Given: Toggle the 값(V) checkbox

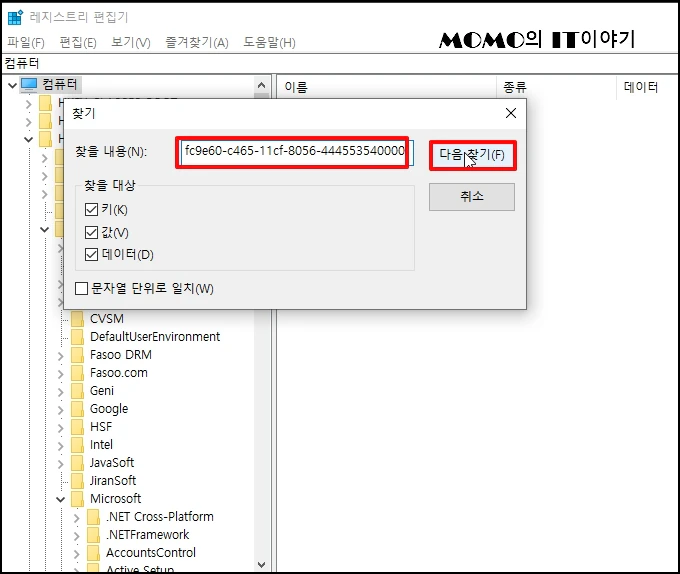Looking at the screenshot, I should coord(92,232).
